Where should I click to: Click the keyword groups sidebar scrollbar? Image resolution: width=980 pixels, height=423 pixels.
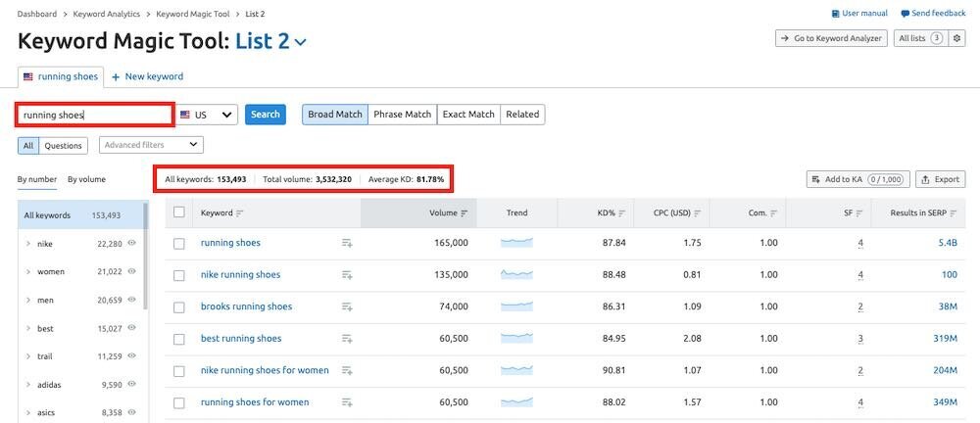tap(146, 257)
